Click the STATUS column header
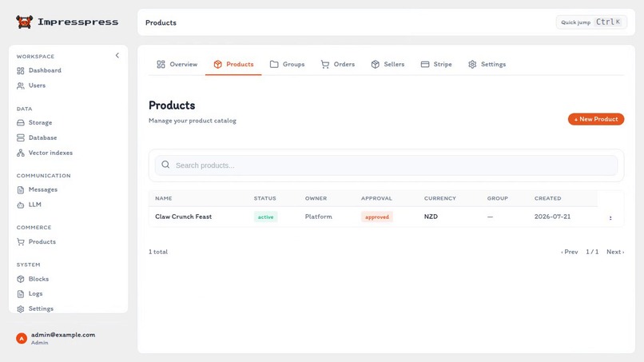The image size is (644, 362). point(265,198)
